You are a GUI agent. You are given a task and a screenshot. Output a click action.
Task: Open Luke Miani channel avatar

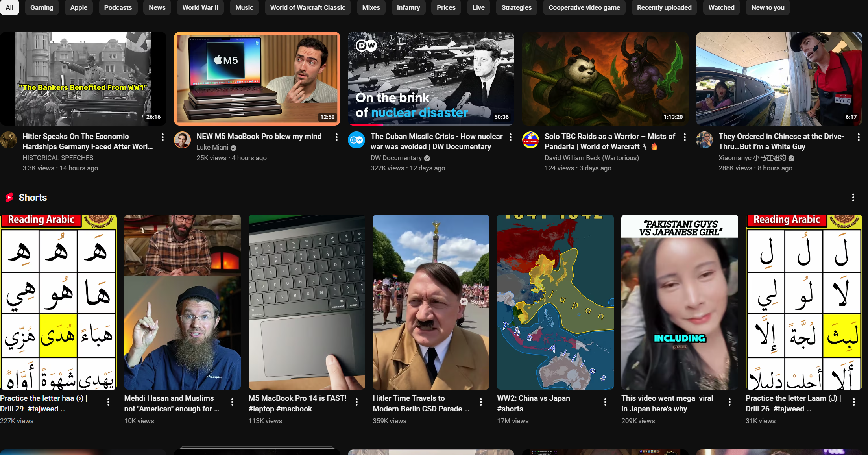coord(182,140)
